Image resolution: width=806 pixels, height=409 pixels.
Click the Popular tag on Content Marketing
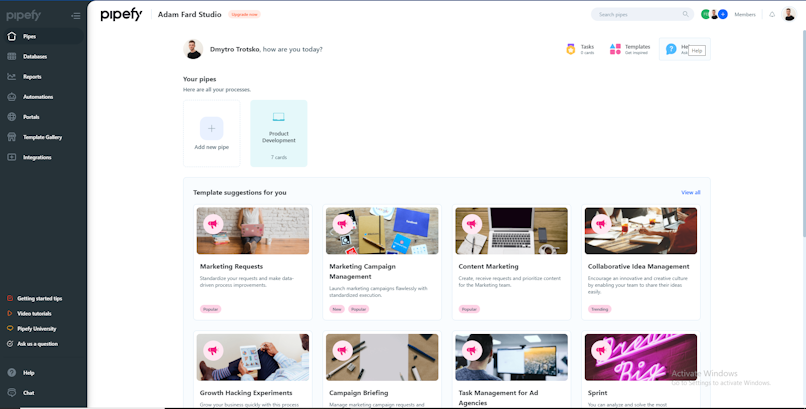tap(469, 309)
